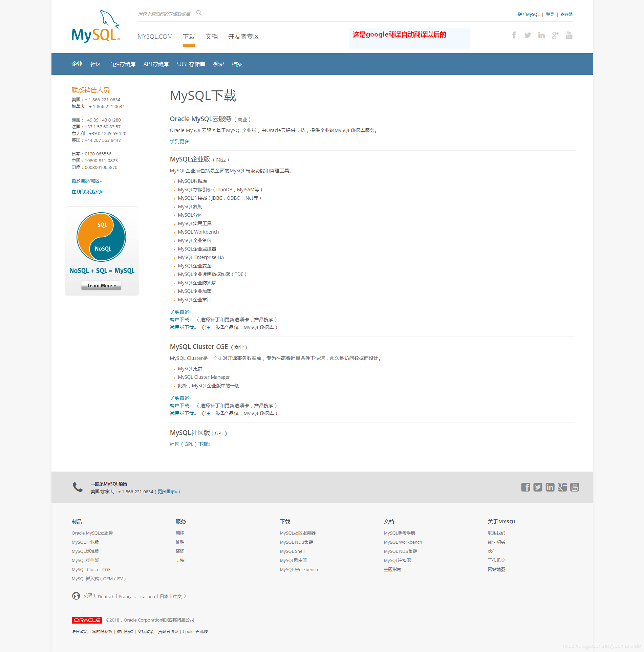Click 试用版下载 under Cluster CGE
The height and width of the screenshot is (652, 644).
tap(183, 413)
